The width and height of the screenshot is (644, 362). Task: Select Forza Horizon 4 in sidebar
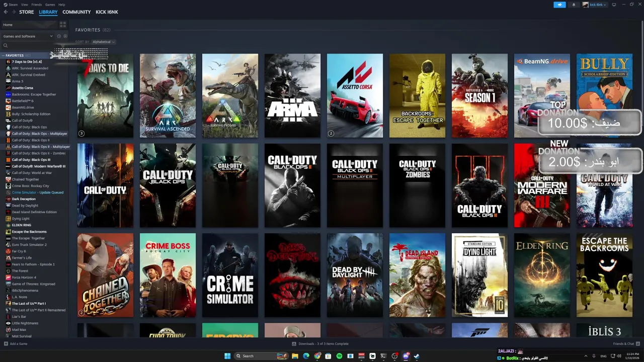24,278
